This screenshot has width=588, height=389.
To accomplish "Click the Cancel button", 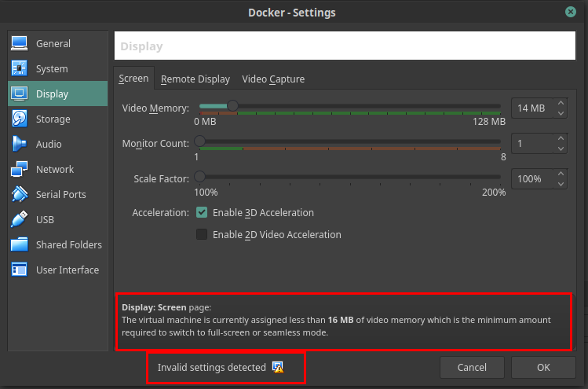I will point(472,367).
